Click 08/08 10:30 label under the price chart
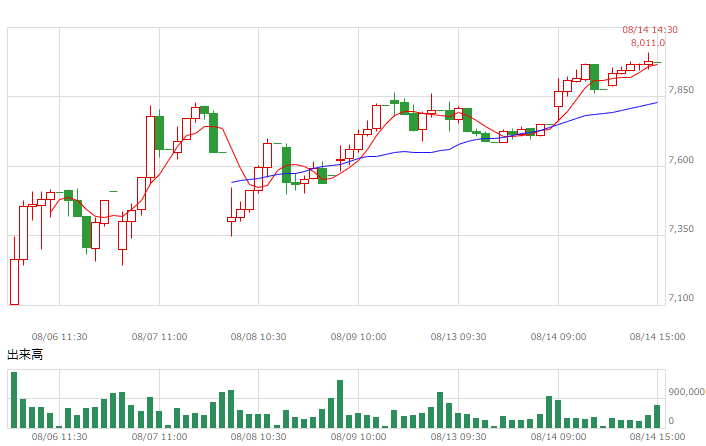Viewport: 706px width, 446px height. point(258,337)
